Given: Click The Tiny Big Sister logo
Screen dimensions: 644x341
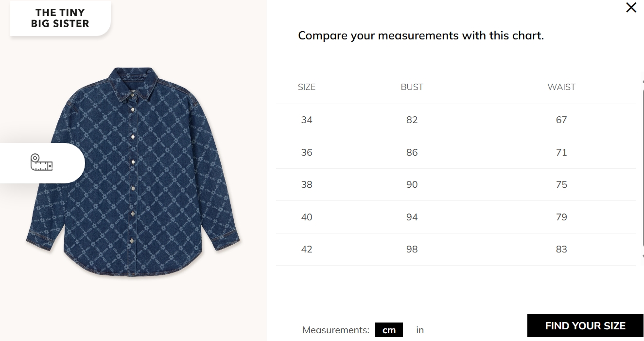Looking at the screenshot, I should pyautogui.click(x=60, y=18).
